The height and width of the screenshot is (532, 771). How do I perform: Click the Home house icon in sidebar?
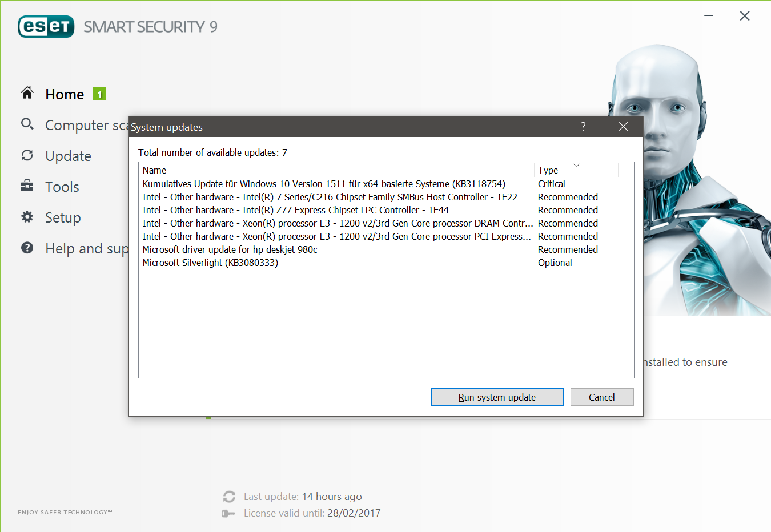tap(27, 93)
